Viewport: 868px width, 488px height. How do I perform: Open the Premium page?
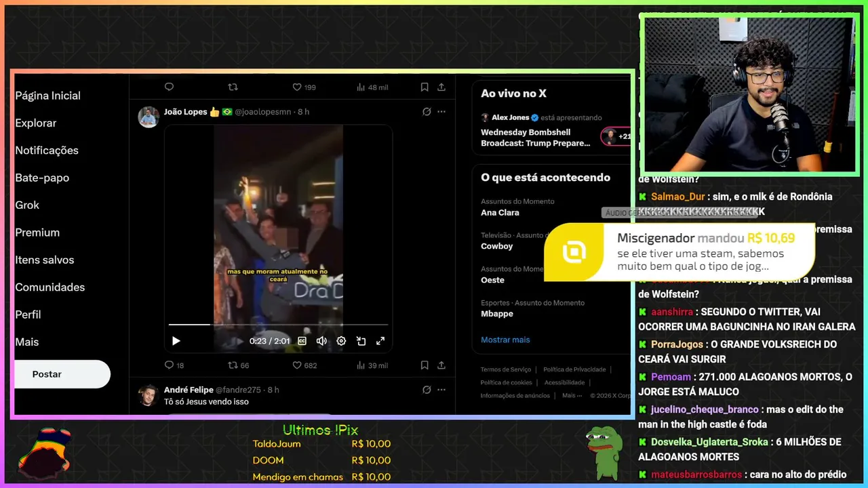coord(37,232)
